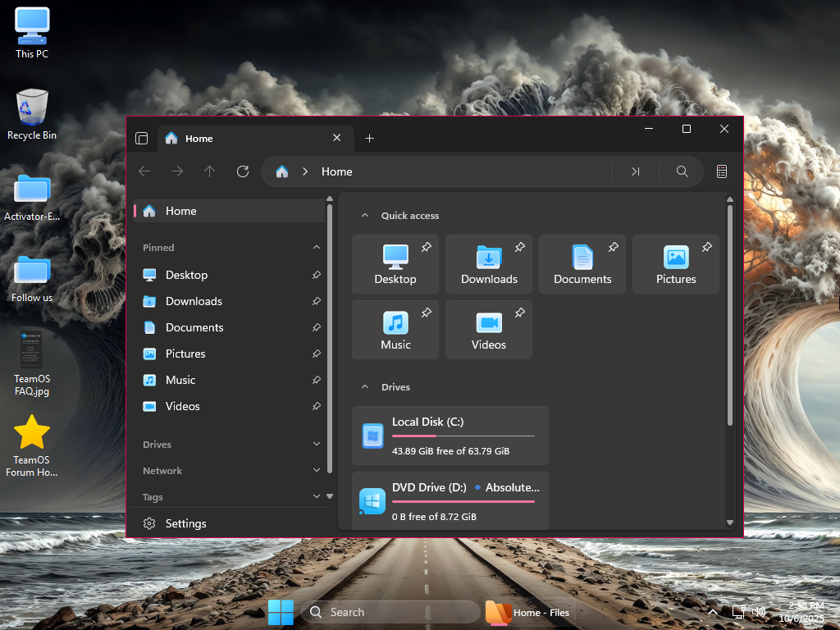The width and height of the screenshot is (840, 630).
Task: Open Settings gear in the sidebar
Action: click(149, 523)
